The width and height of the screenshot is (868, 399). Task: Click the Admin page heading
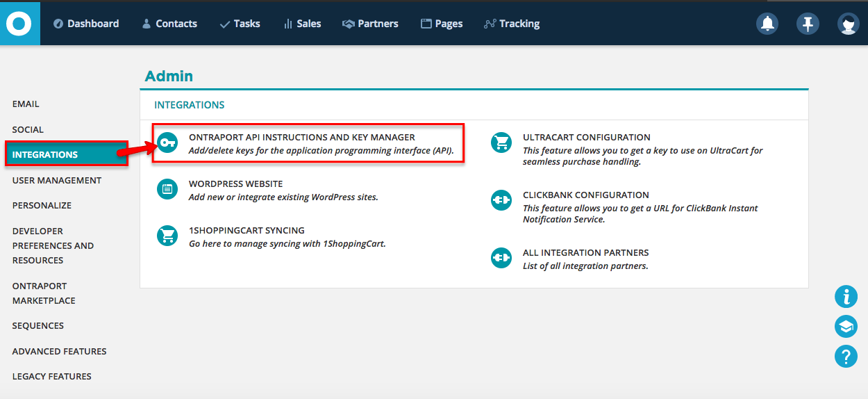coord(169,76)
